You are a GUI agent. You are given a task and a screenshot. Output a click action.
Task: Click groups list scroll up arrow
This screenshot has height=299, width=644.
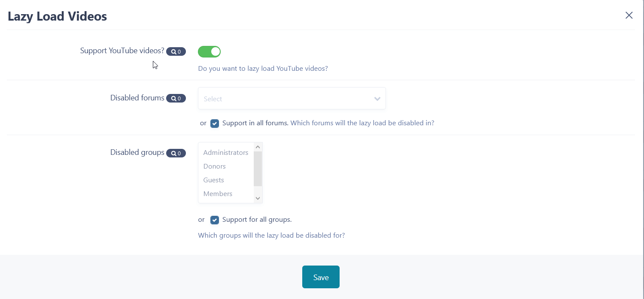coord(258,147)
